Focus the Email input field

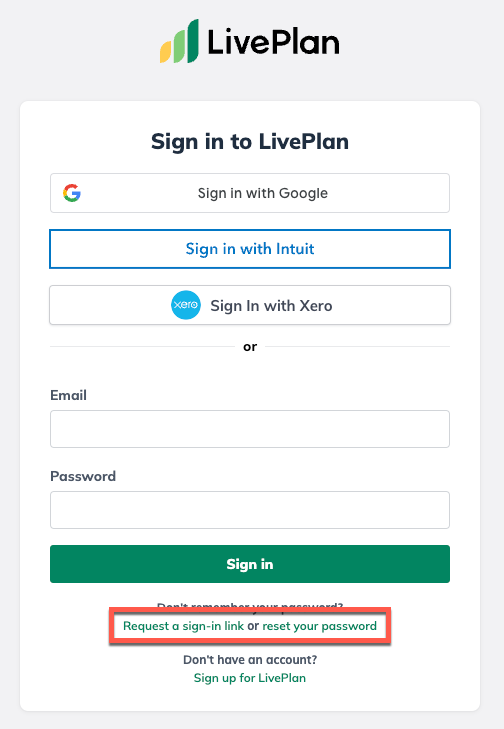coord(250,429)
